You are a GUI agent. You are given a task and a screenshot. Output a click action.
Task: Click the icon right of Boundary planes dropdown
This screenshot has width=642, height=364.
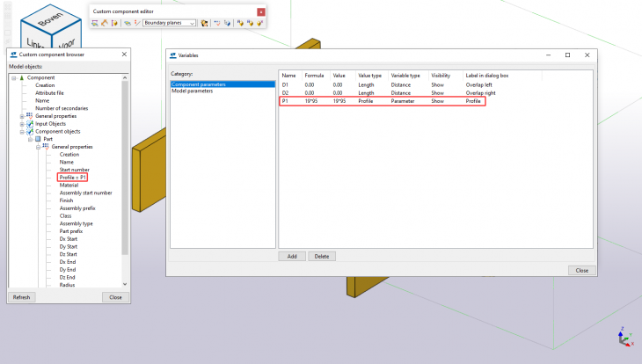[204, 24]
